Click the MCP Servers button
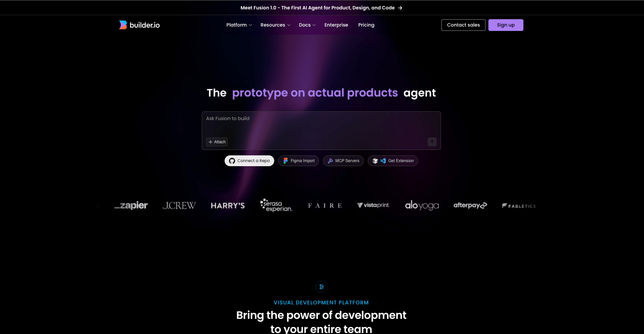 [x=343, y=161]
